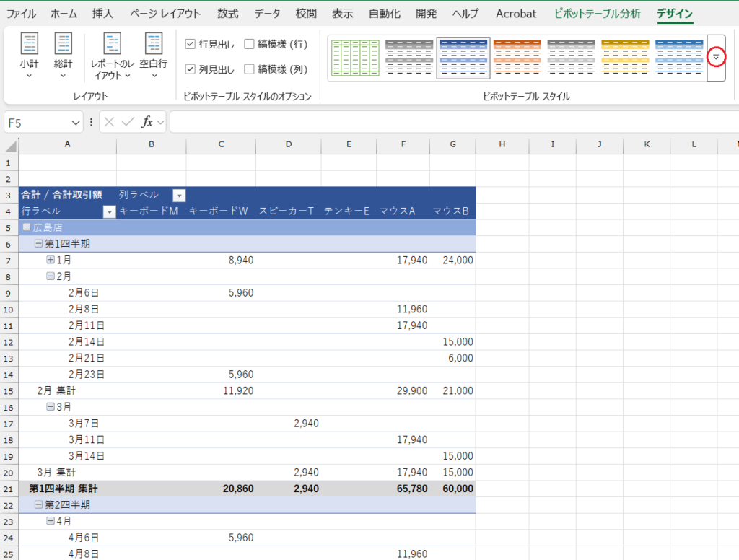Select the green light pivot table style

click(354, 58)
